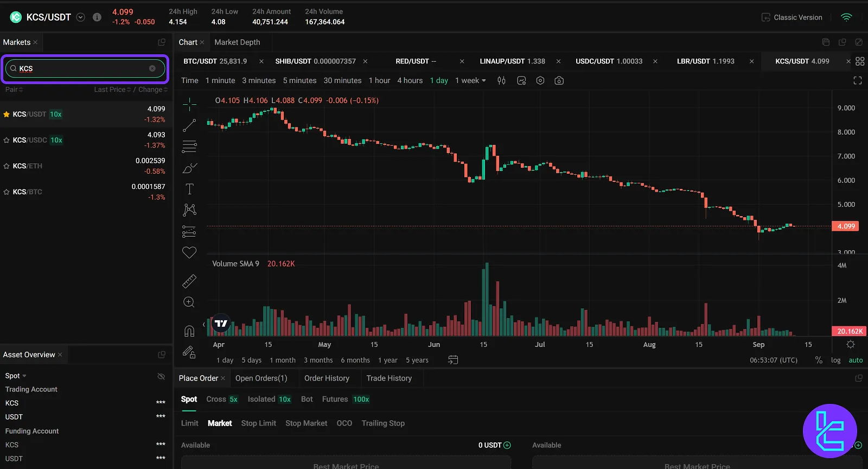Set the chart range to 3 months

[x=318, y=360]
